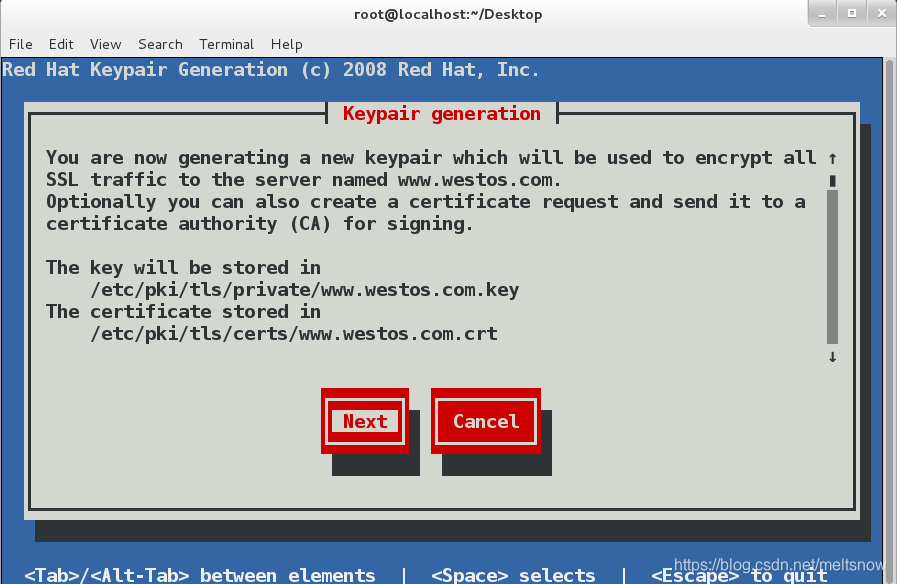Image resolution: width=897 pixels, height=584 pixels.
Task: Click the certificate path /etc/pki/tls/certs/www.westos.com.crt
Action: tap(294, 334)
